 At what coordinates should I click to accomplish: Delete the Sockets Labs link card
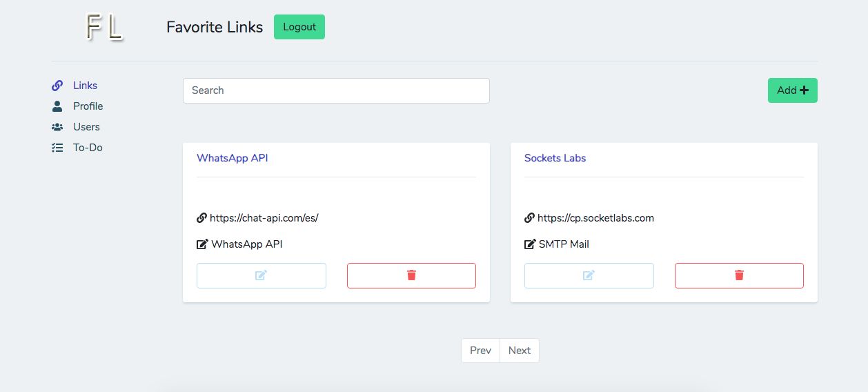739,275
